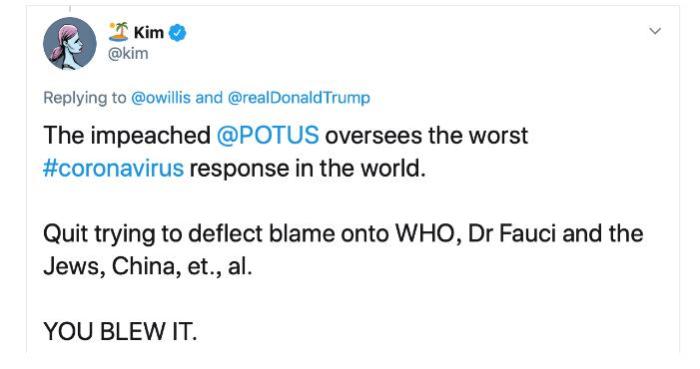Click the Jews, China, et., al. line

pyautogui.click(x=148, y=267)
